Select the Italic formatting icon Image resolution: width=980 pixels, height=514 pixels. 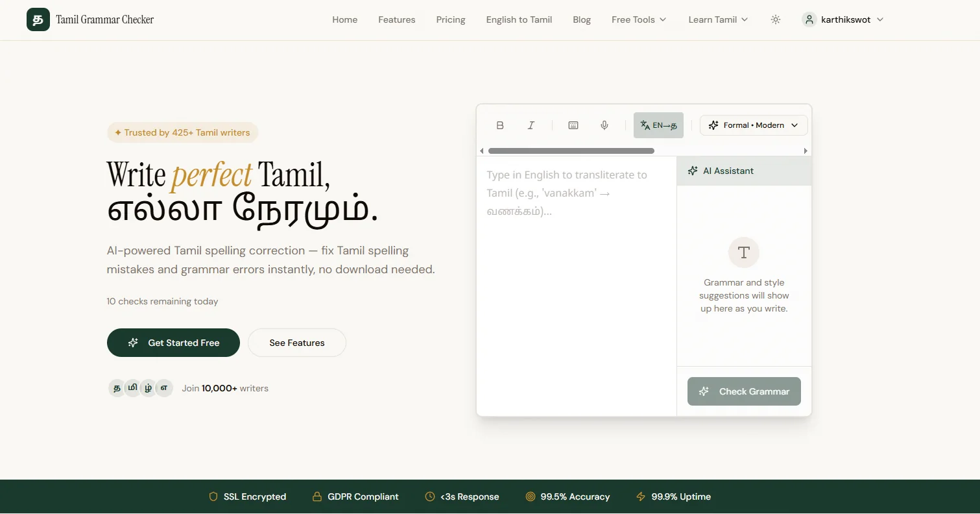531,125
